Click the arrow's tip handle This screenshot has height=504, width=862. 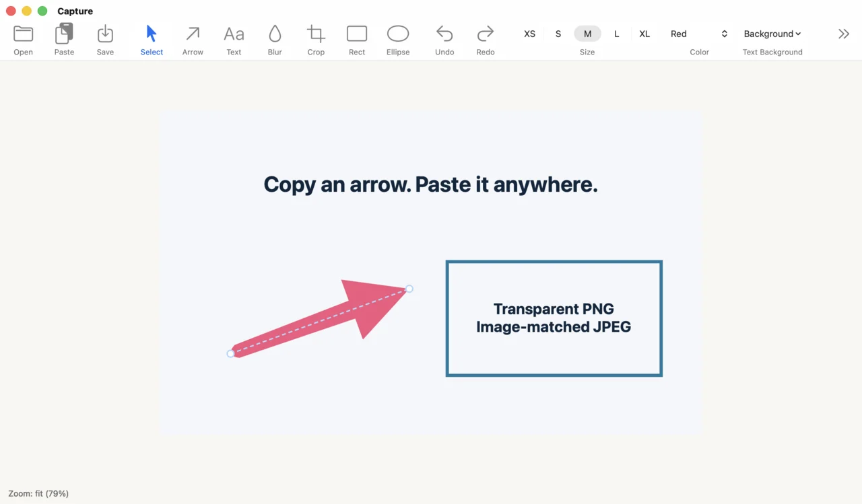(409, 289)
